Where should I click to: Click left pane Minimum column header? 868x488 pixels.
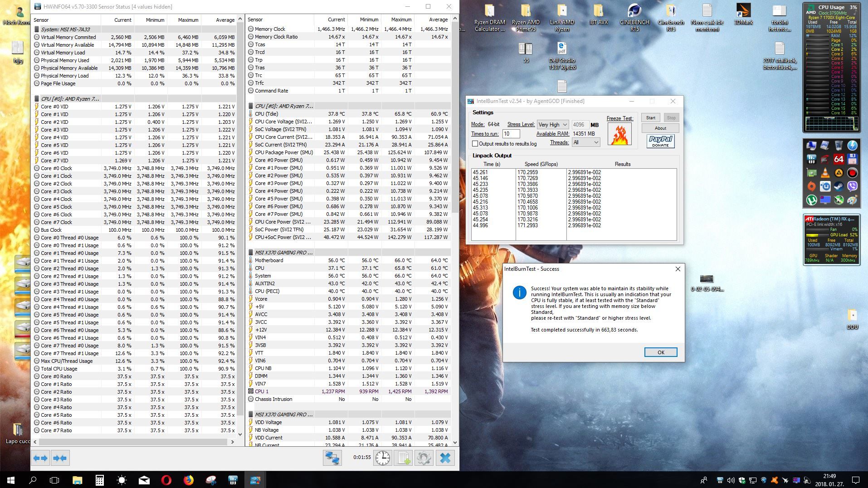point(151,20)
